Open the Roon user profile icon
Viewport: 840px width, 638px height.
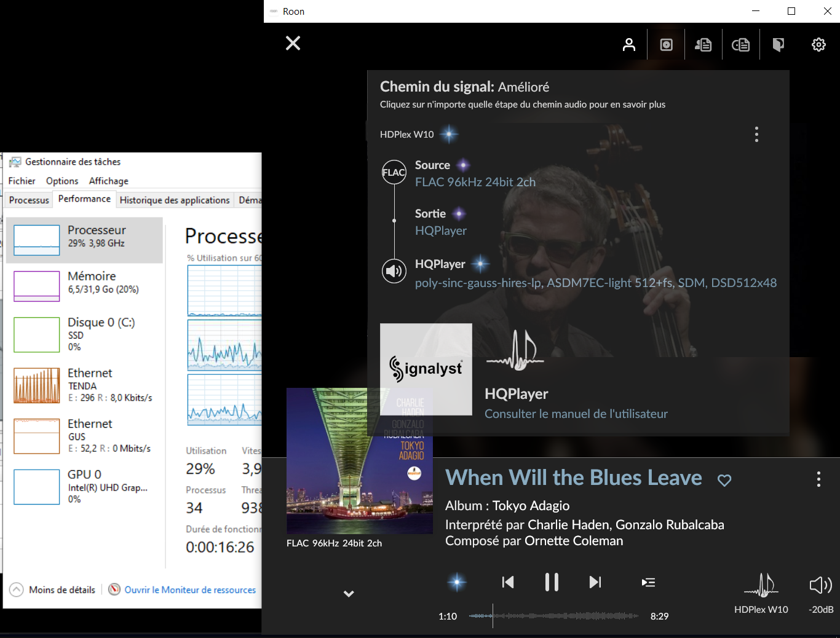[628, 44]
